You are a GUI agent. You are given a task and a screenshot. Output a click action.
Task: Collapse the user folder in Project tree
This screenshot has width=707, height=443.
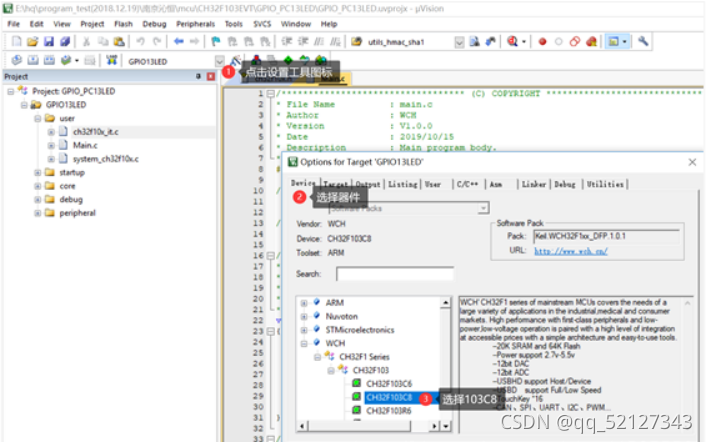click(38, 119)
